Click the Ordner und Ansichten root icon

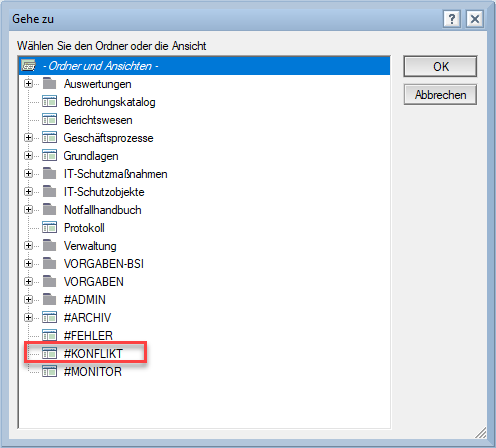pos(28,65)
